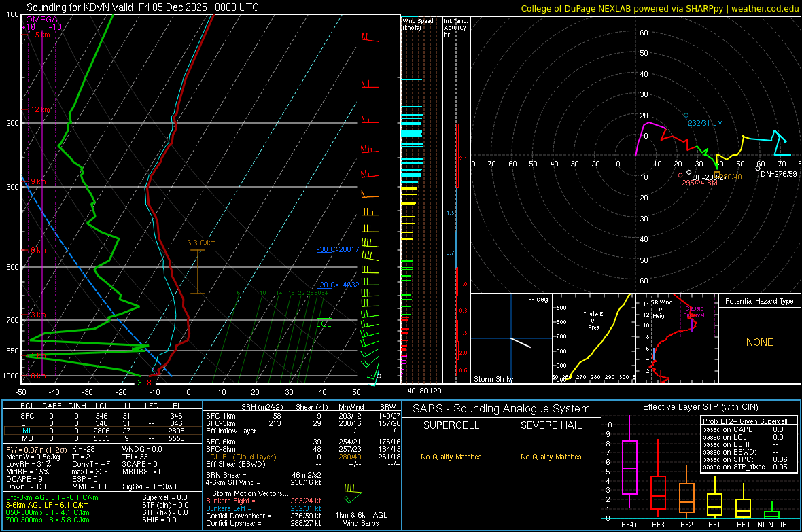This screenshot has width=802, height=532.
Task: Click the CAPE column header
Action: 52,406
